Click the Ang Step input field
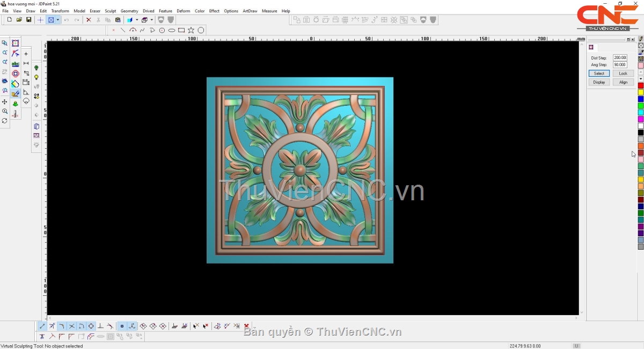 tap(620, 65)
